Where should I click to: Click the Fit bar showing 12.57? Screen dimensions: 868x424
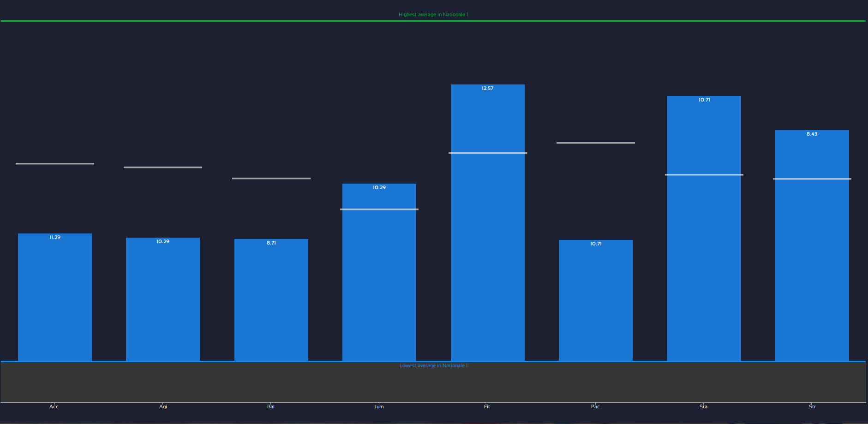point(488,222)
